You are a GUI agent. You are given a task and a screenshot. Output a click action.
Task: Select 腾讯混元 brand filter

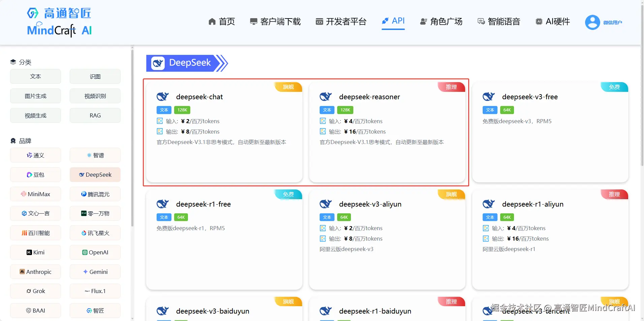[x=95, y=194]
